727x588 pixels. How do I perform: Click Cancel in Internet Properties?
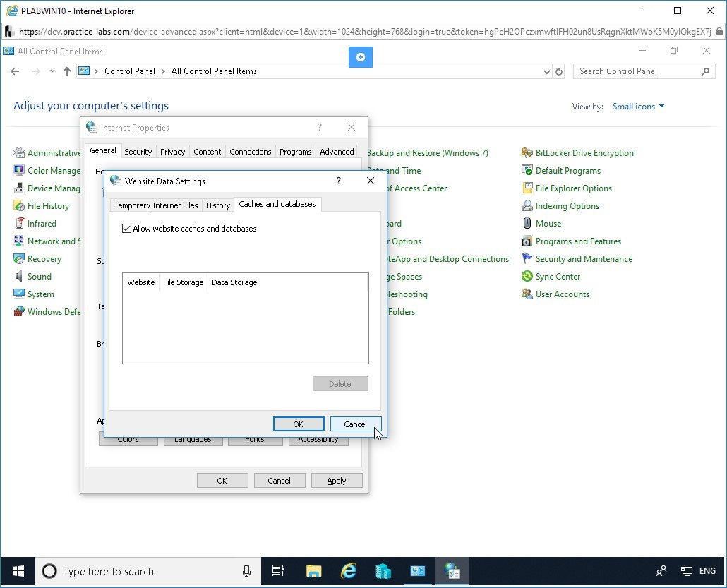279,481
